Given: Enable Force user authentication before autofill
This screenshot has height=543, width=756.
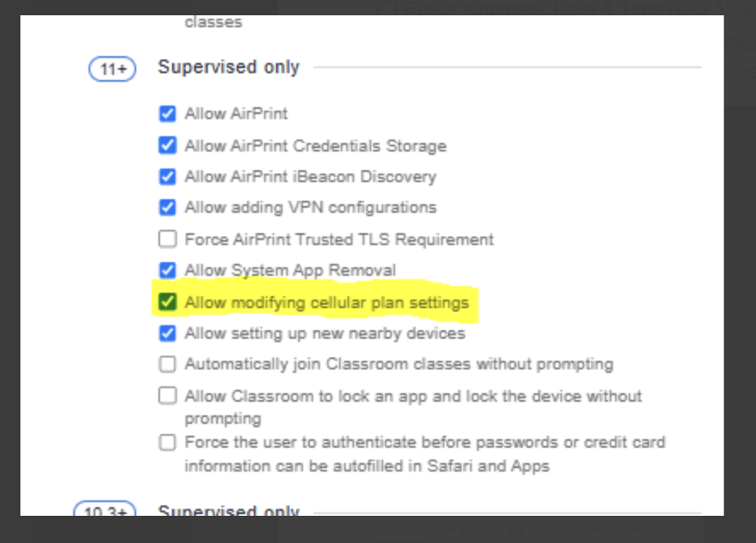Looking at the screenshot, I should 167,443.
